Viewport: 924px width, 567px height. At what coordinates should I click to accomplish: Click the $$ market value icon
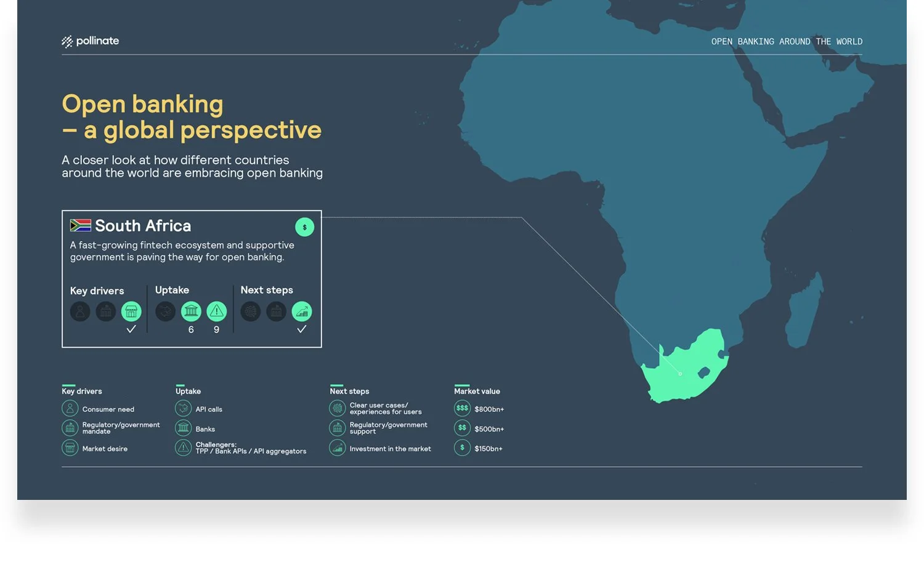463,428
